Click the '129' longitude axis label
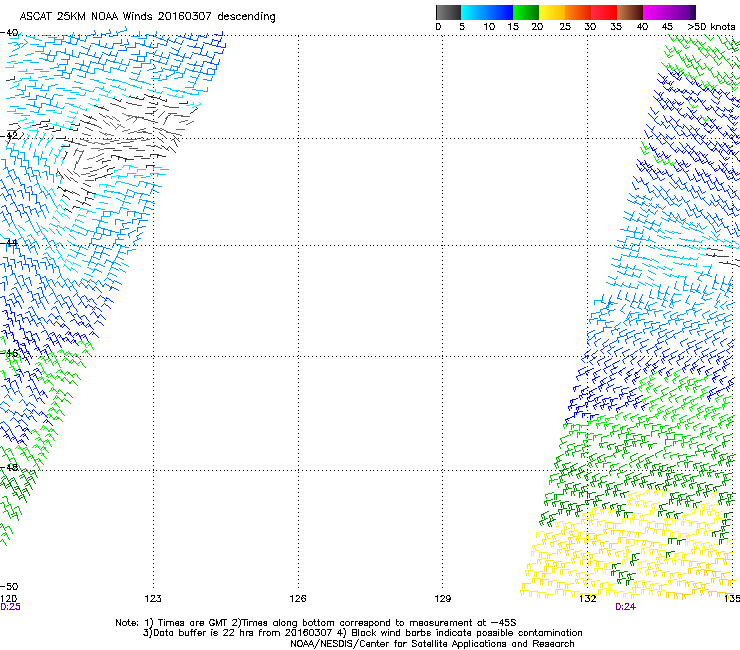Image resolution: width=740 pixels, height=650 pixels. pyautogui.click(x=443, y=599)
